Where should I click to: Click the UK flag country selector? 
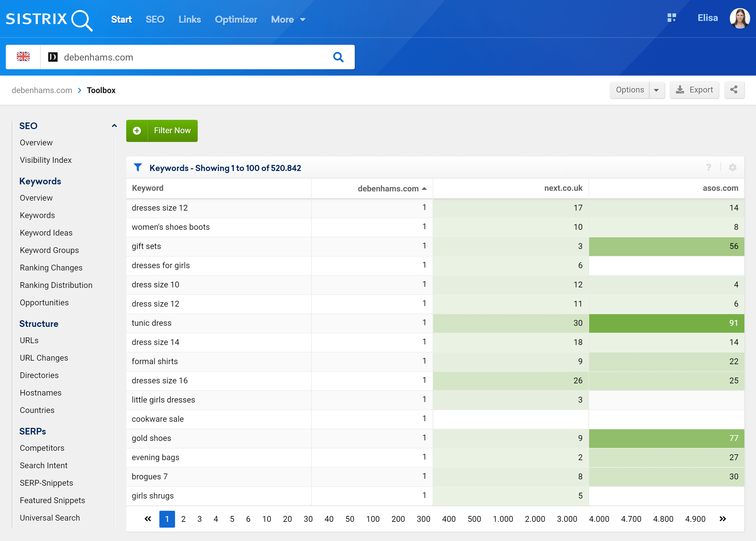coord(23,57)
